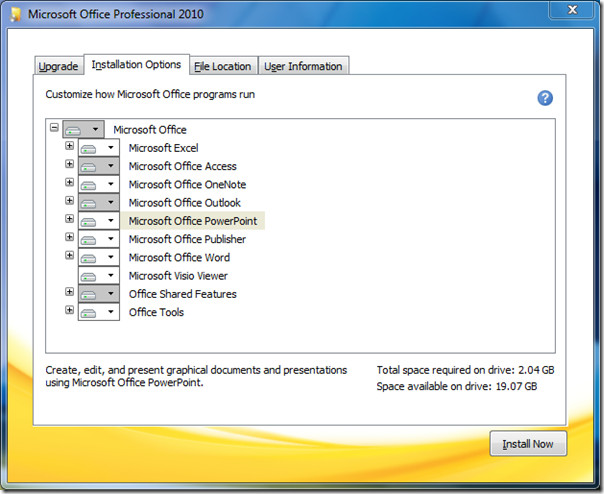604x494 pixels.
Task: Close the Office Professional 2010 setup window
Action: coord(572,9)
